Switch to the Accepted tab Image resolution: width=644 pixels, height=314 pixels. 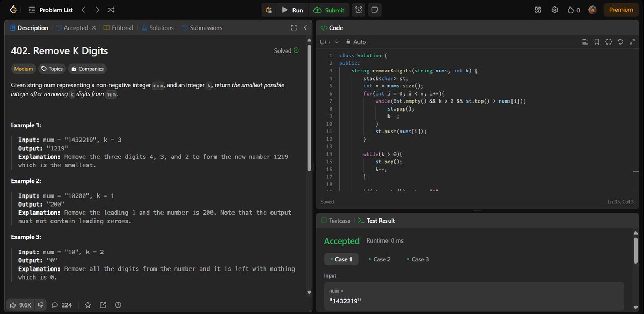(72, 28)
